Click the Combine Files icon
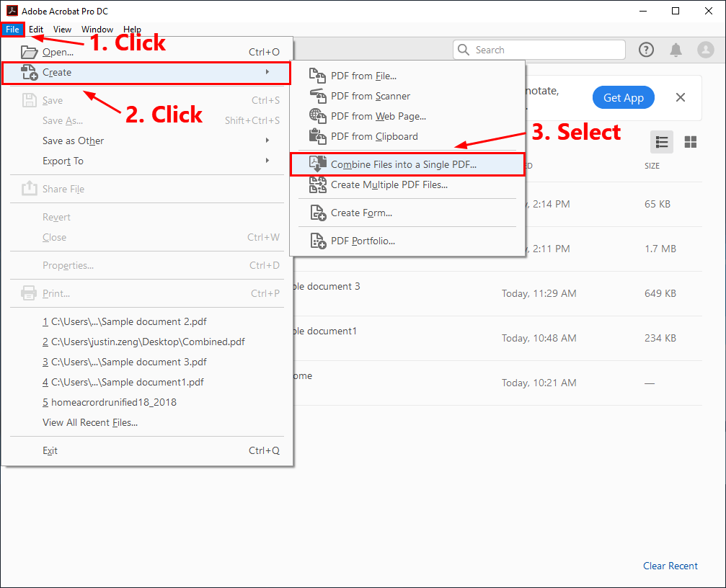This screenshot has height=588, width=726. [x=318, y=164]
